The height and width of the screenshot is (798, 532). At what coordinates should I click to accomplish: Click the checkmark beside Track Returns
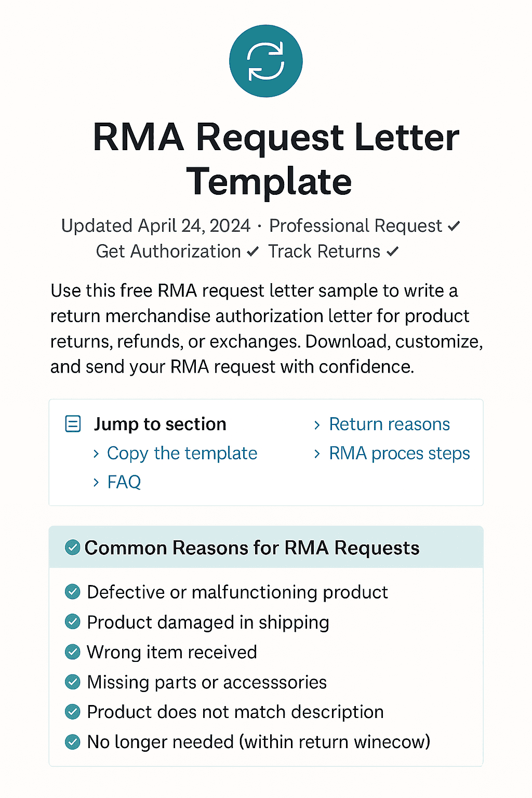[393, 251]
